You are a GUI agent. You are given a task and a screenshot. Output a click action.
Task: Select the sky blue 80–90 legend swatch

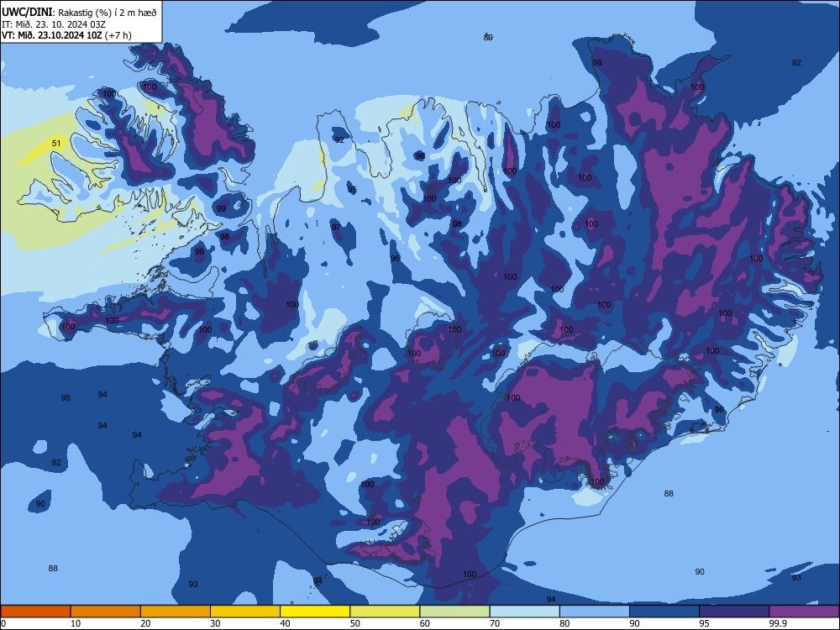pyautogui.click(x=595, y=612)
